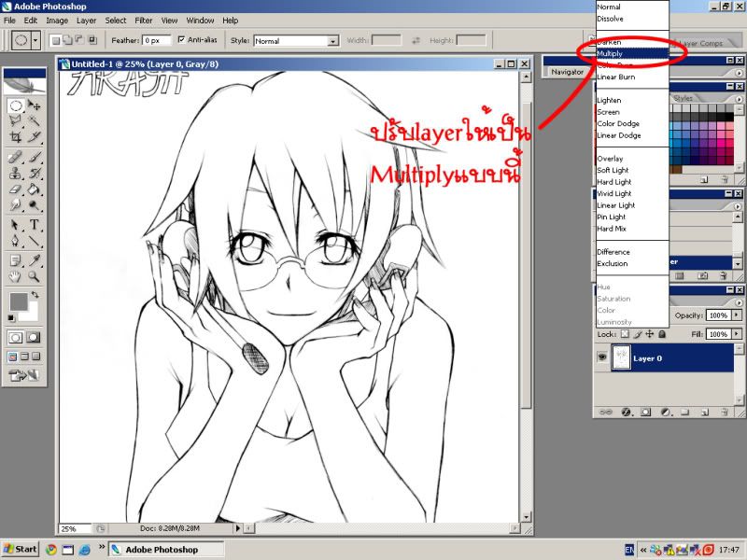Select the Zoom tool

click(x=34, y=276)
